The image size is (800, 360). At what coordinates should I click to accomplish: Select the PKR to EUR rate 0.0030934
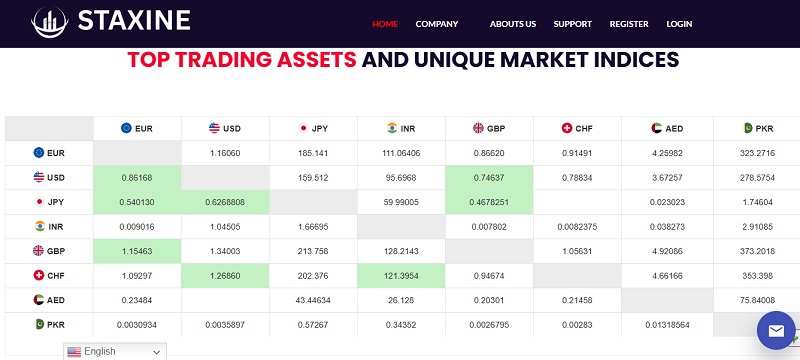pos(137,325)
